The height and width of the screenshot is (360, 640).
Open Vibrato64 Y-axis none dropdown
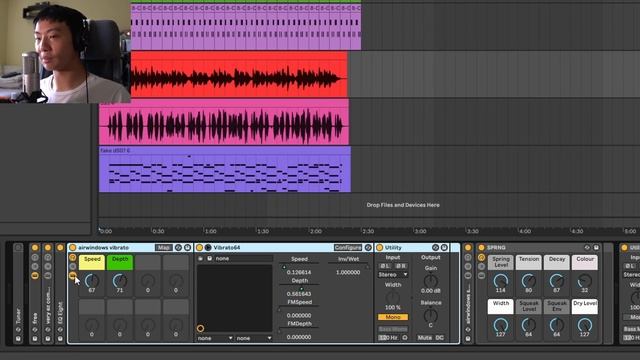click(x=253, y=338)
